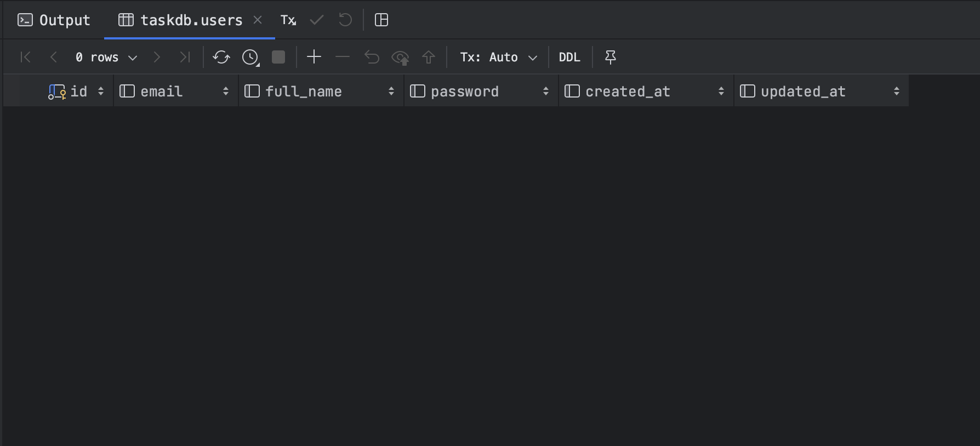Screen dimensions: 980x446
Task: Open the auto-refresh clock icon
Action: click(250, 57)
